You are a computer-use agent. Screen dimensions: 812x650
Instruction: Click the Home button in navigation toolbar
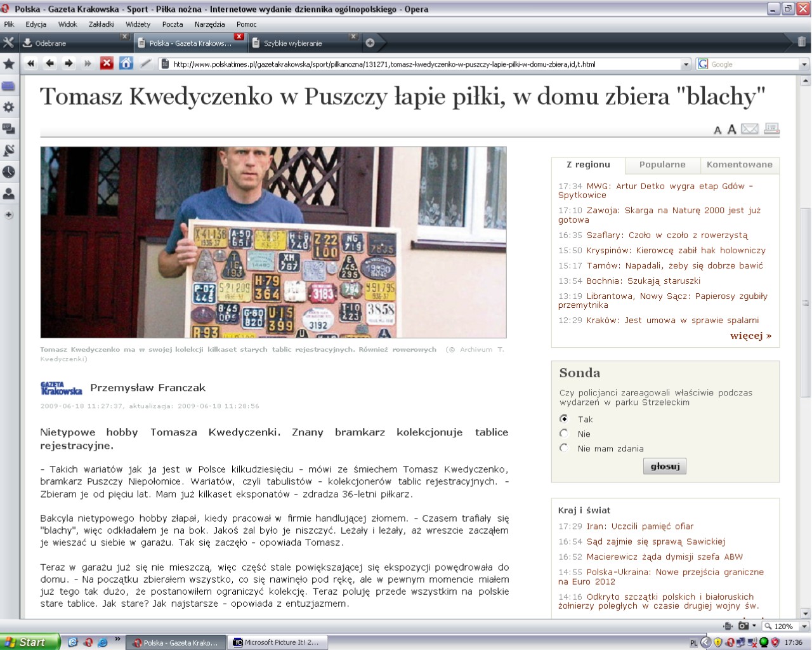[x=126, y=63]
